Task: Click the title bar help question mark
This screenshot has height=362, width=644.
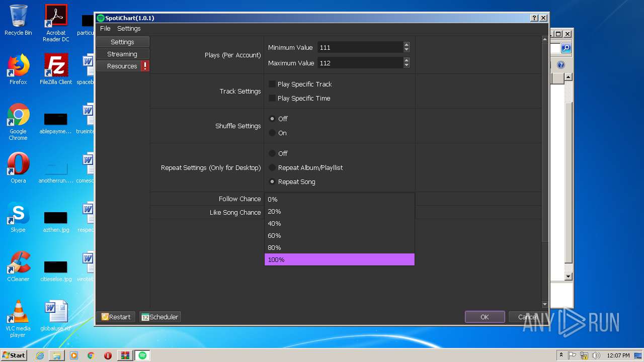Action: coord(534,18)
